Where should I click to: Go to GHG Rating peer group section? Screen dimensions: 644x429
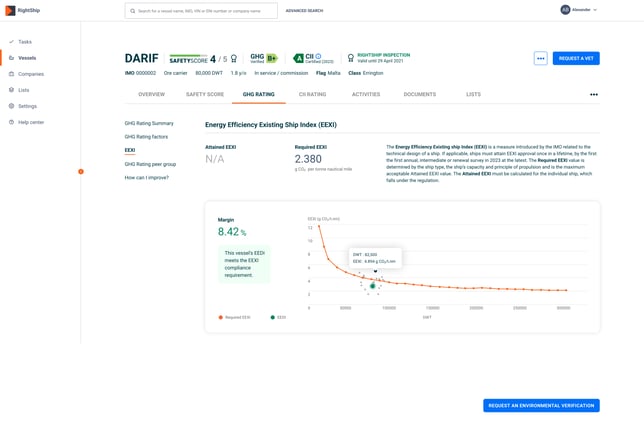[x=150, y=164]
